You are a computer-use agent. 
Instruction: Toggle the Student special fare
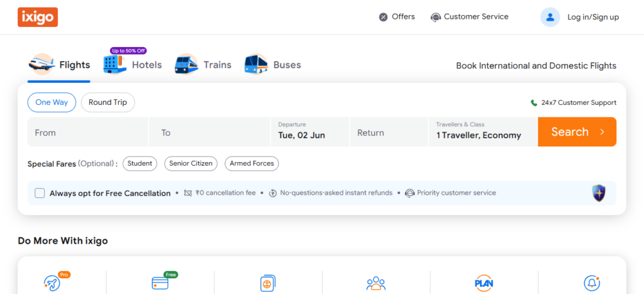pos(140,163)
